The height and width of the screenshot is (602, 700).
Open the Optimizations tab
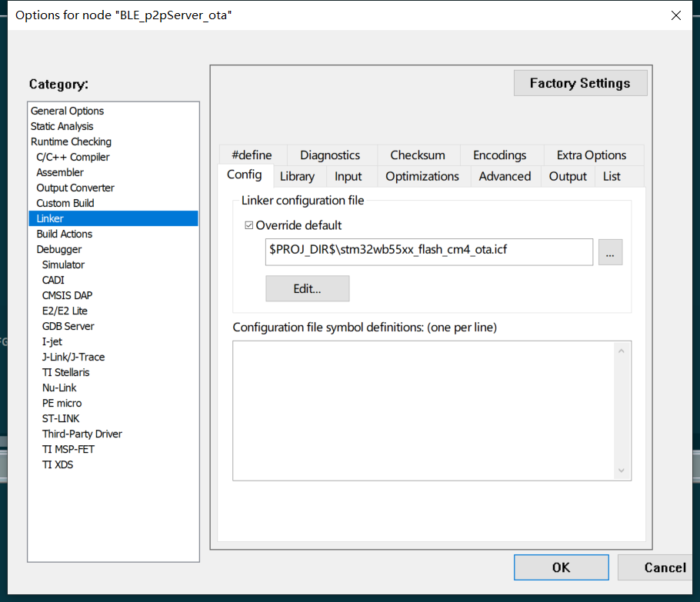pyautogui.click(x=422, y=176)
